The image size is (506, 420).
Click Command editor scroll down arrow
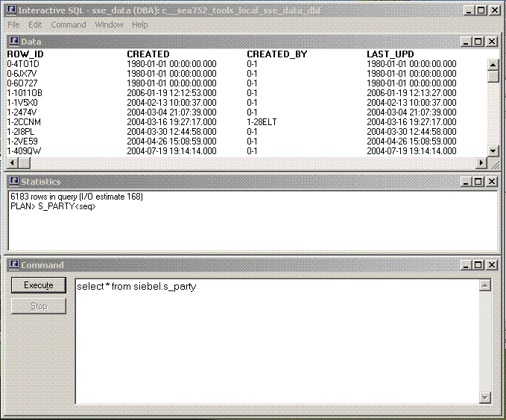[484, 398]
